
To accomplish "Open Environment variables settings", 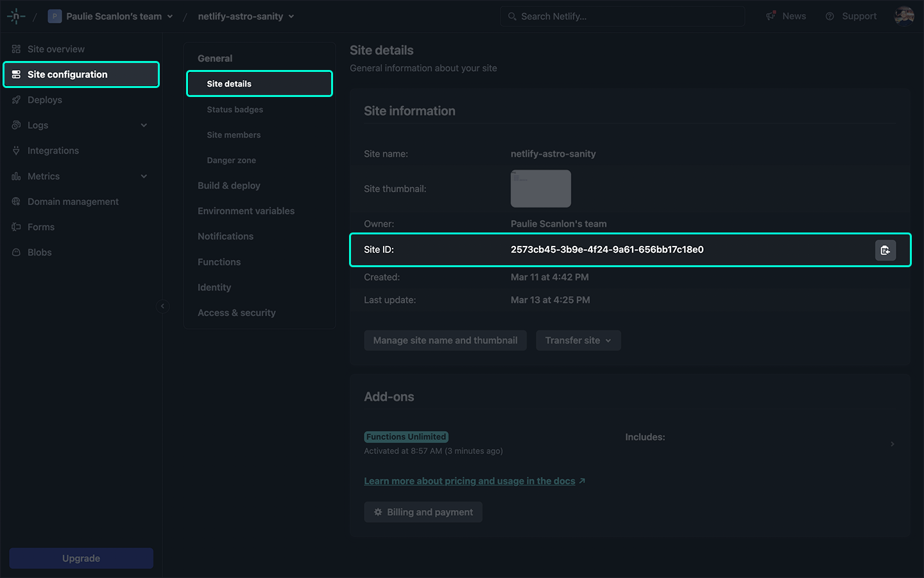I will [246, 211].
